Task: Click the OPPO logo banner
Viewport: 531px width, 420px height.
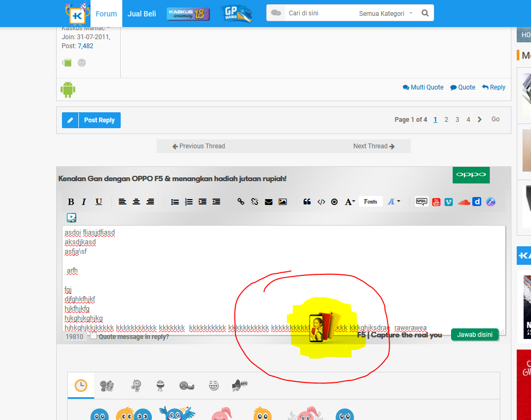Action: [471, 175]
